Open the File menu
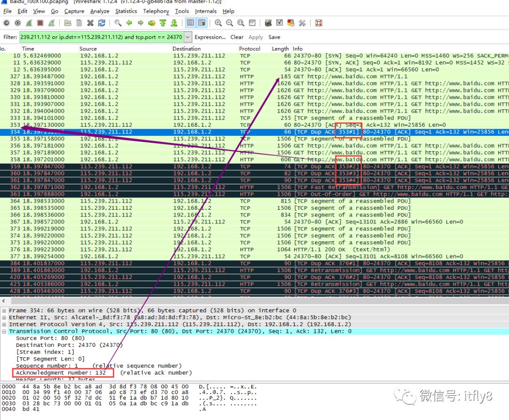Image resolution: width=509 pixels, height=420 pixels. click(x=8, y=11)
